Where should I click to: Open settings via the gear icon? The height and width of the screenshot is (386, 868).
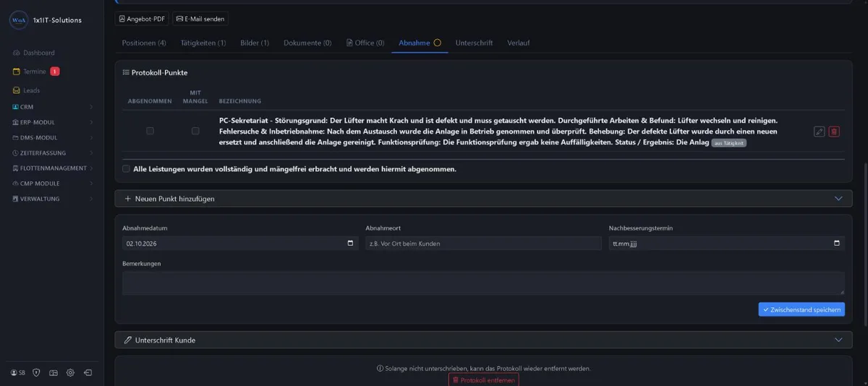click(x=70, y=373)
